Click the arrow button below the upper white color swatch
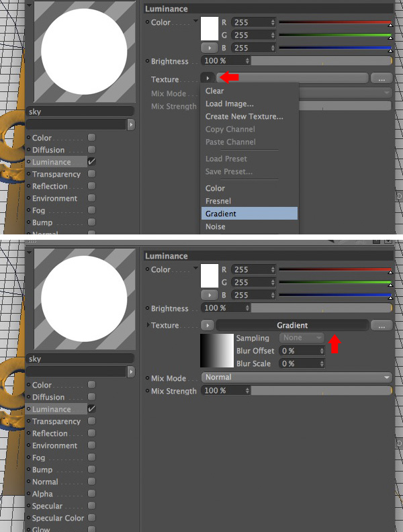 point(210,48)
